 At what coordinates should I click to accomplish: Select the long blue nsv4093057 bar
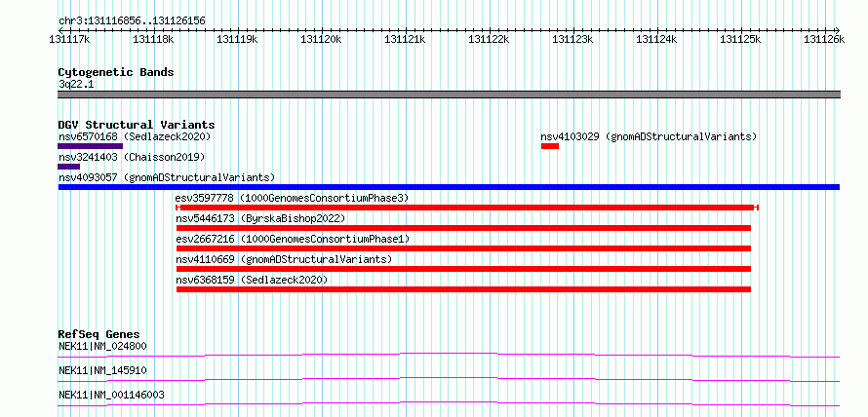pyautogui.click(x=449, y=187)
